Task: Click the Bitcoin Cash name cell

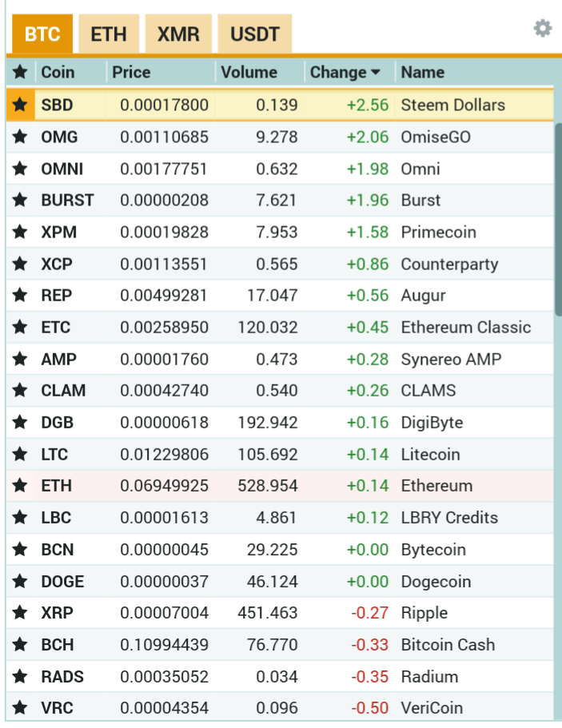Action: [x=448, y=644]
